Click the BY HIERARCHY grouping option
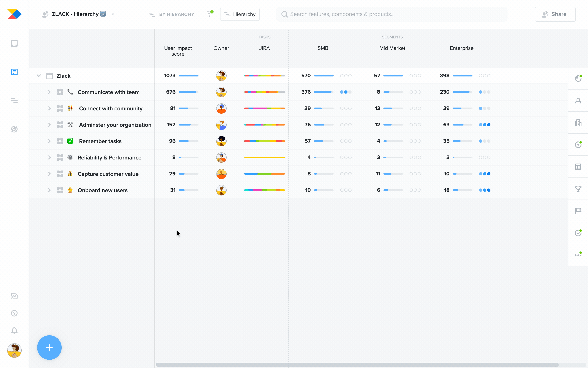The image size is (588, 368). pyautogui.click(x=176, y=14)
